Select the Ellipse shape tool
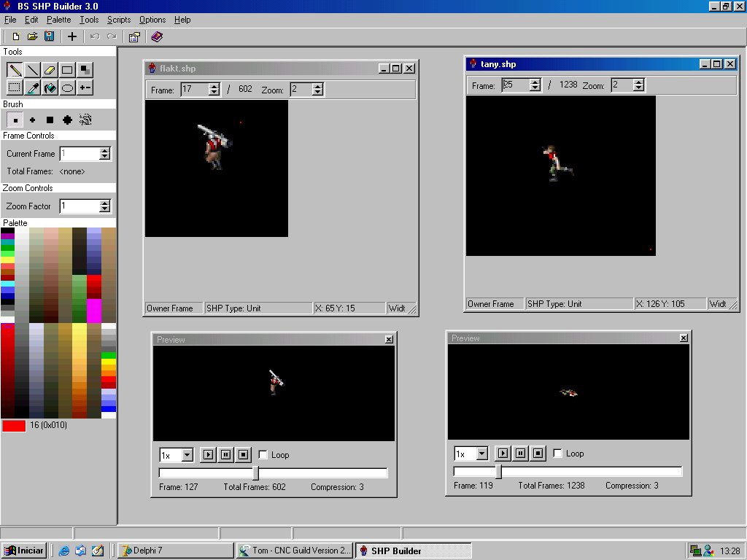747x560 pixels. point(67,88)
